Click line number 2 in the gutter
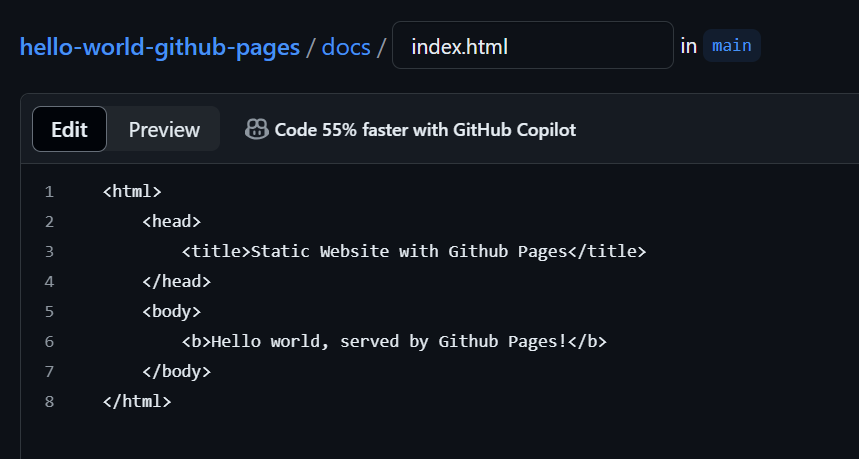 [49, 221]
